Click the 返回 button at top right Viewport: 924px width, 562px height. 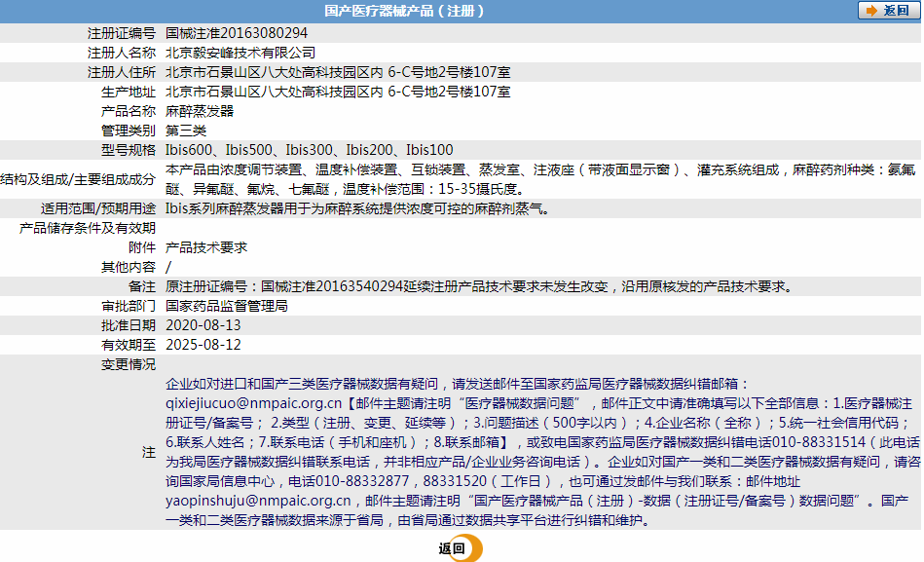[x=889, y=11]
